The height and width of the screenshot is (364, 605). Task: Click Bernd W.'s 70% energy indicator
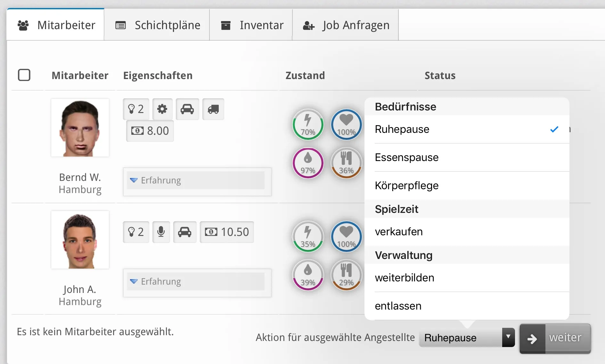(308, 125)
